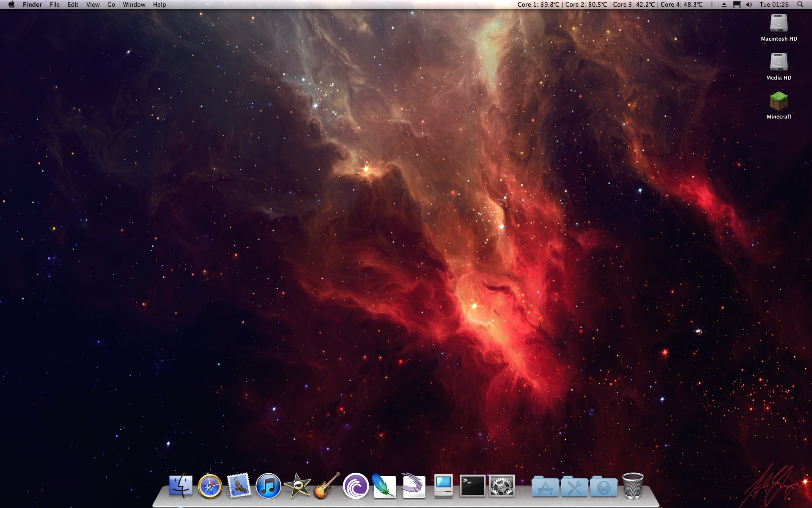The image size is (812, 508).
Task: Launch the purple BitTorrent app
Action: [356, 486]
